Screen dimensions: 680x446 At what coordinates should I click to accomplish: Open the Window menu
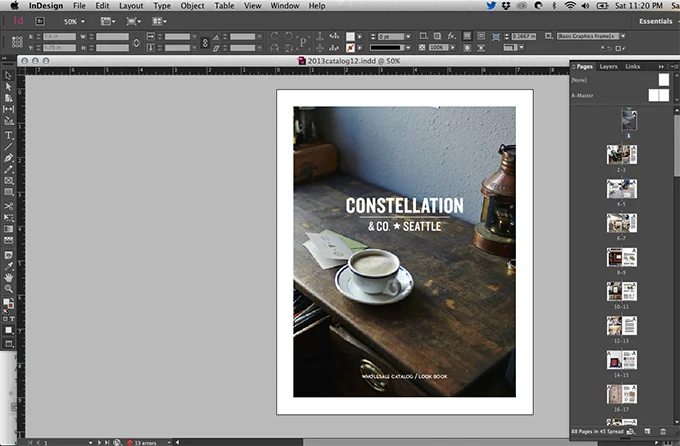point(284,6)
